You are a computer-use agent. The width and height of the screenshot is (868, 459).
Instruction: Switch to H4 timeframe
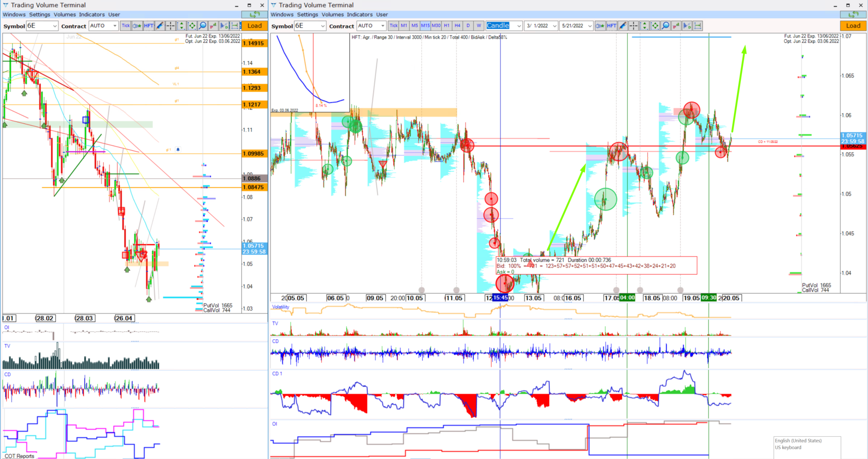coord(457,25)
